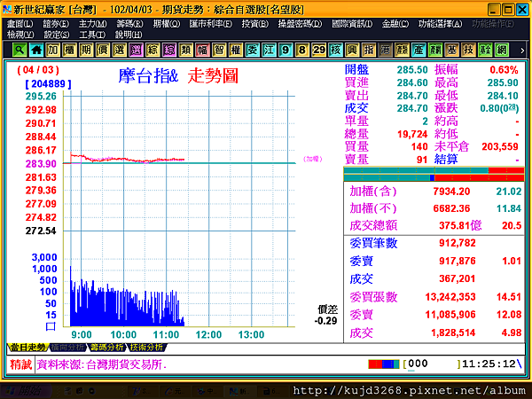The image size is (532, 399).
Task: Select the 類 toolbar icon
Action: (x=185, y=51)
